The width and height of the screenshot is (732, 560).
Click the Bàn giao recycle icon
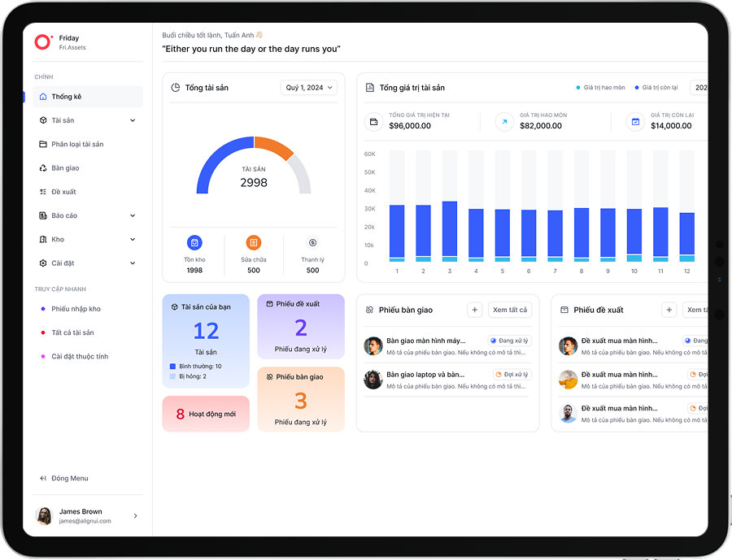43,168
